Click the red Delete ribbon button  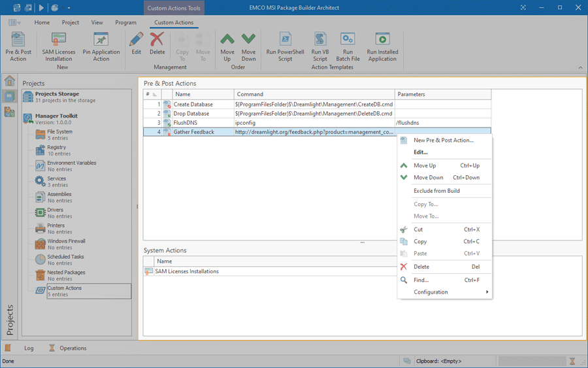157,44
